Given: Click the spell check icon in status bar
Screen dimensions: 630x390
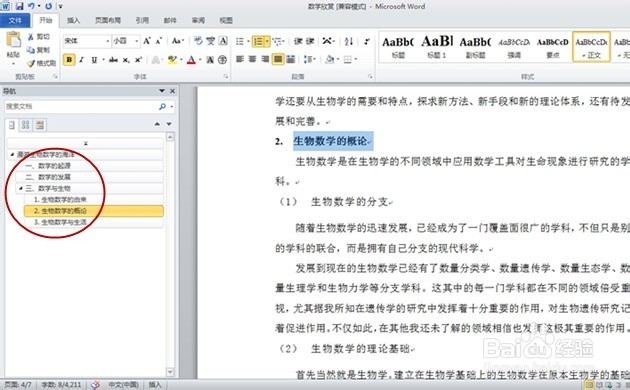Looking at the screenshot, I should click(x=95, y=385).
